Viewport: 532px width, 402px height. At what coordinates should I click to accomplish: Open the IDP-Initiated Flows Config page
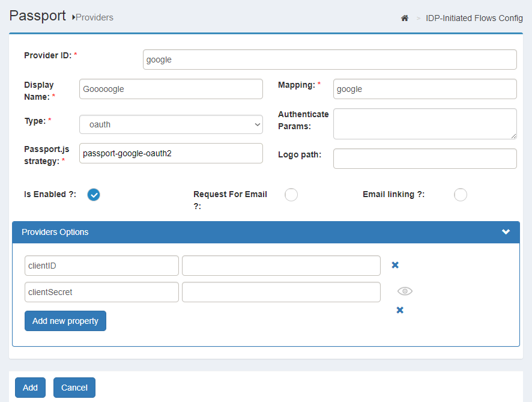[474, 18]
